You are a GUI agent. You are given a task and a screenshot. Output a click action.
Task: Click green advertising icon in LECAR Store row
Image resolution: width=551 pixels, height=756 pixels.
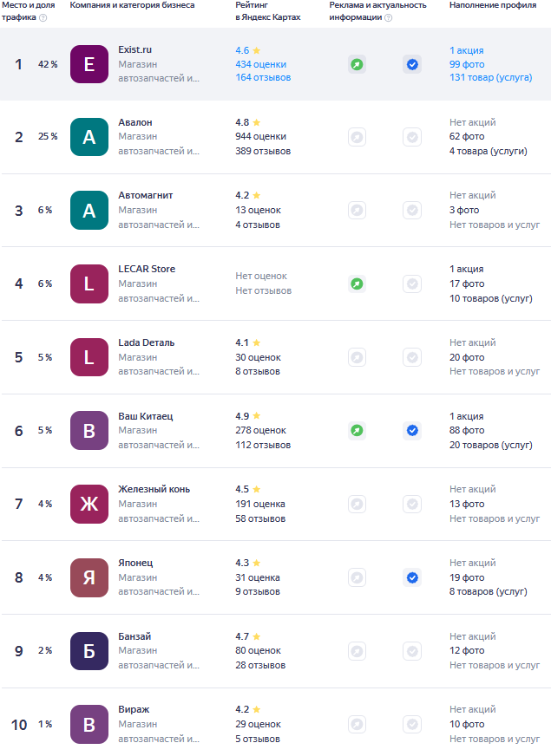pos(357,284)
